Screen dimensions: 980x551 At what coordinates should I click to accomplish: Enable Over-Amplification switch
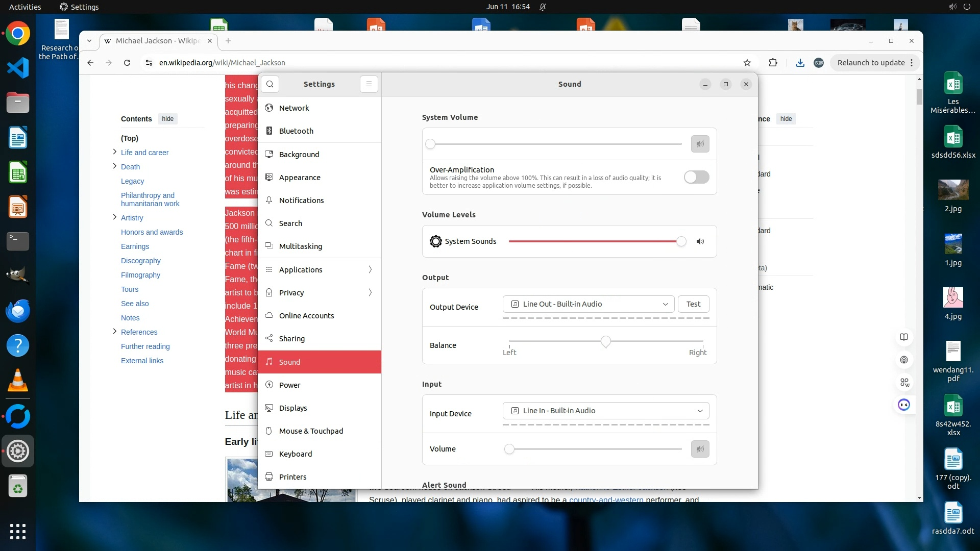click(x=696, y=177)
